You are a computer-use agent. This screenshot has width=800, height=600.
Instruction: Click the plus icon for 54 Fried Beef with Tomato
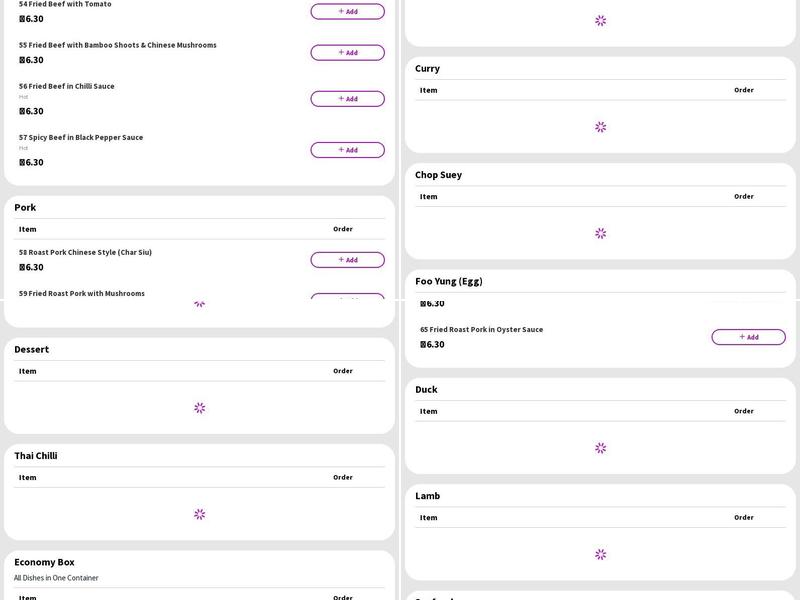pos(341,11)
